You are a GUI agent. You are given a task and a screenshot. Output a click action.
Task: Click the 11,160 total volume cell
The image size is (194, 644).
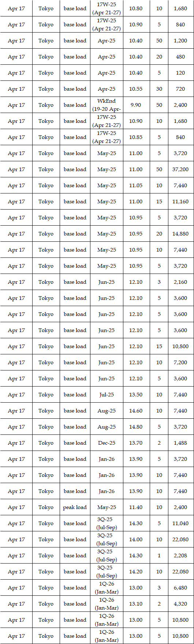[x=180, y=202]
